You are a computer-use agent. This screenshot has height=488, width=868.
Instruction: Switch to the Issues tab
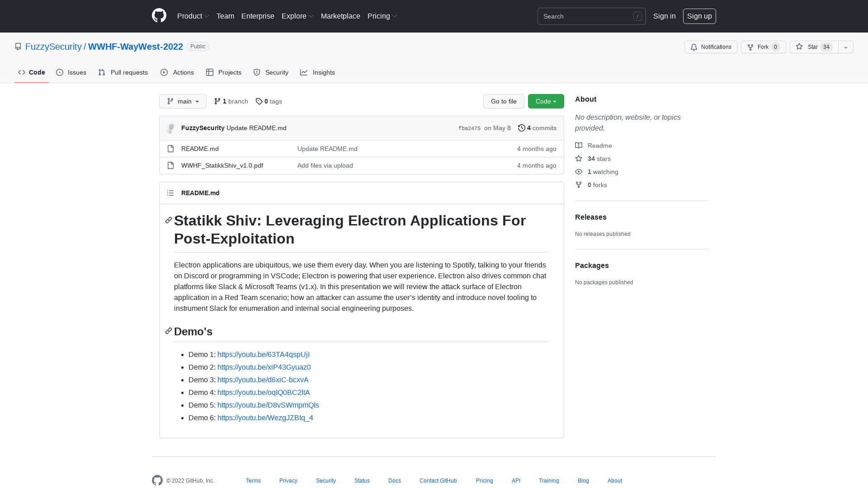71,72
